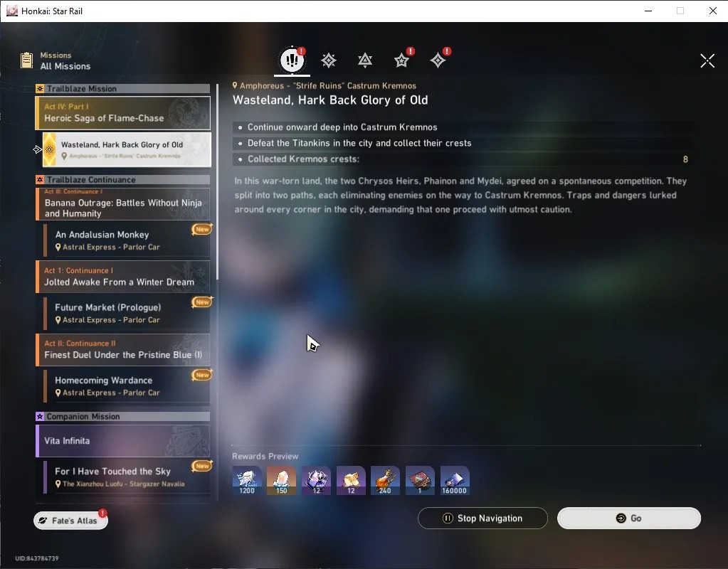This screenshot has height=569, width=728.
Task: Click the mission list scrollbar
Action: pyautogui.click(x=217, y=181)
